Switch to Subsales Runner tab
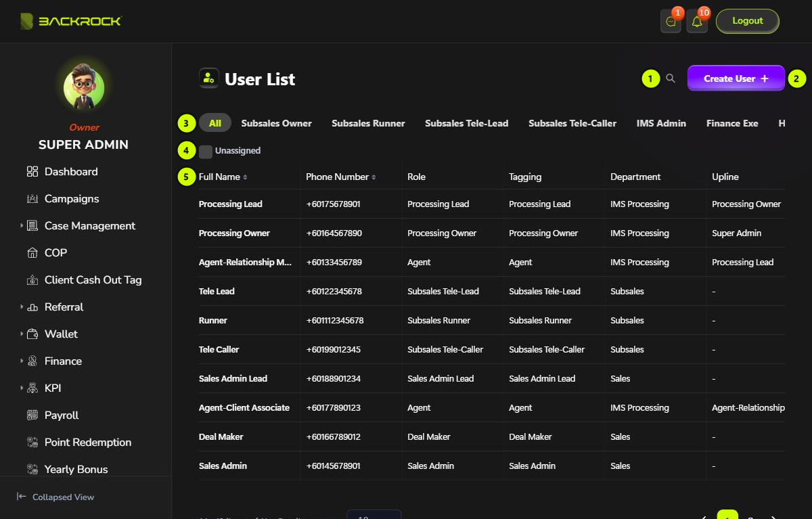 pyautogui.click(x=368, y=123)
